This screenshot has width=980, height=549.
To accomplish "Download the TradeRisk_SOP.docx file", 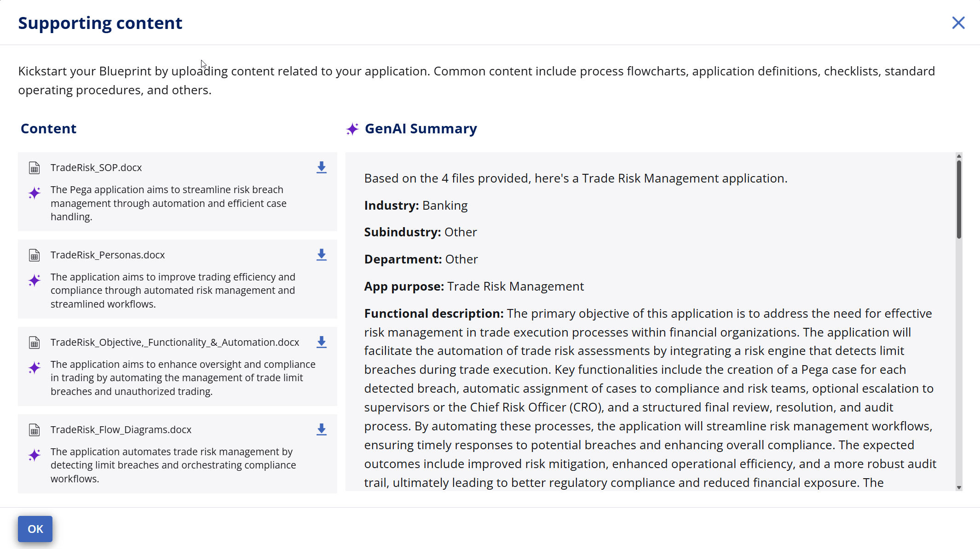I will click(321, 167).
